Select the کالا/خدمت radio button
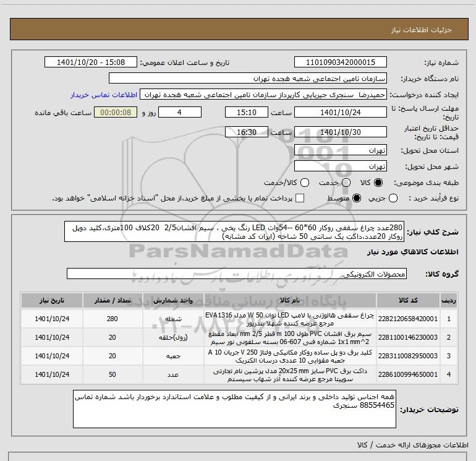Screen dimensions: 476x461 (305, 183)
